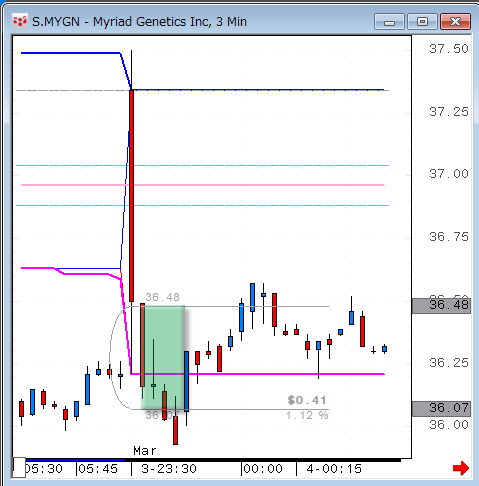The image size is (479, 486).
Task: Click the 05:45 time axis label
Action: (x=98, y=469)
